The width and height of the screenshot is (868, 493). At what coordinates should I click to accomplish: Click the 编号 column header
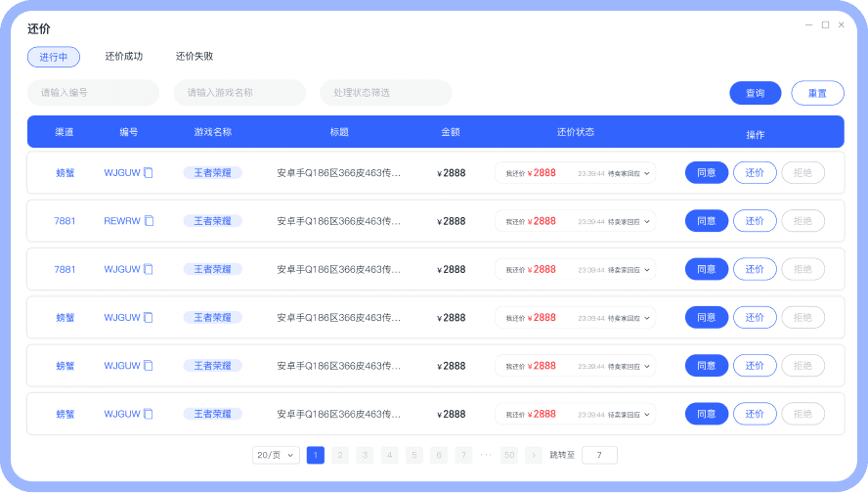pos(129,132)
